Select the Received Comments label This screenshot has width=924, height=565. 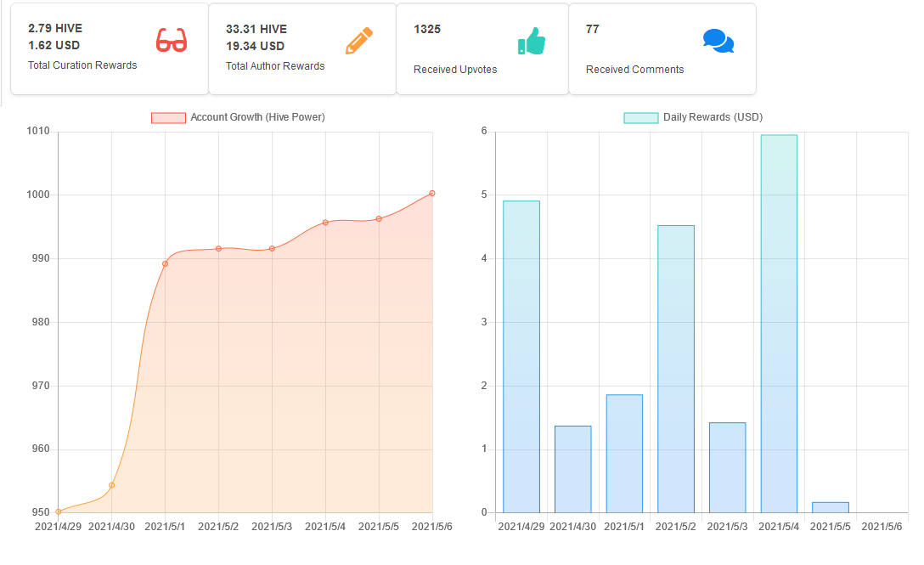pyautogui.click(x=634, y=70)
